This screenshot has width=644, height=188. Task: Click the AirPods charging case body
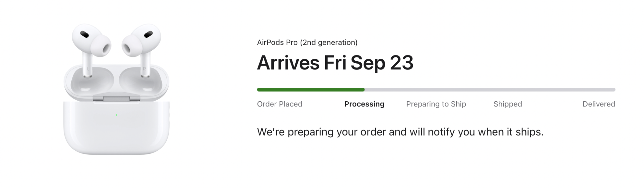point(116,132)
